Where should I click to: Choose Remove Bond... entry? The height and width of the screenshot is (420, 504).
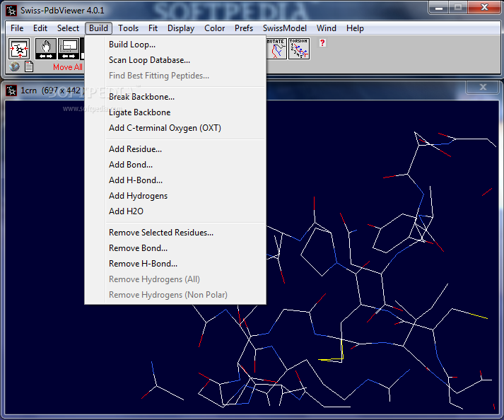pyautogui.click(x=175, y=248)
